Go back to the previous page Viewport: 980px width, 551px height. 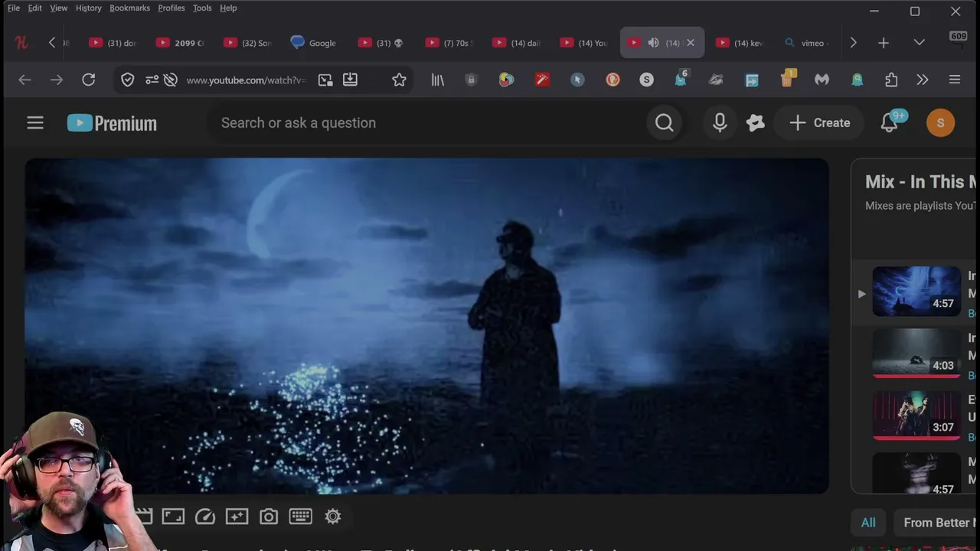coord(24,80)
